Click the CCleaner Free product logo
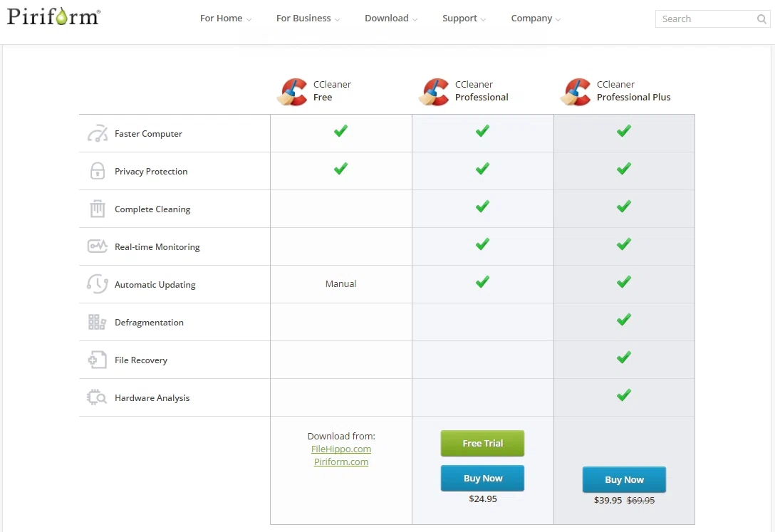The height and width of the screenshot is (532, 775). point(293,91)
